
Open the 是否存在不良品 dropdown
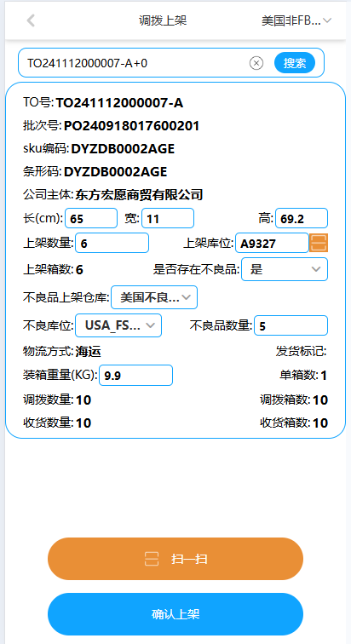[285, 269]
